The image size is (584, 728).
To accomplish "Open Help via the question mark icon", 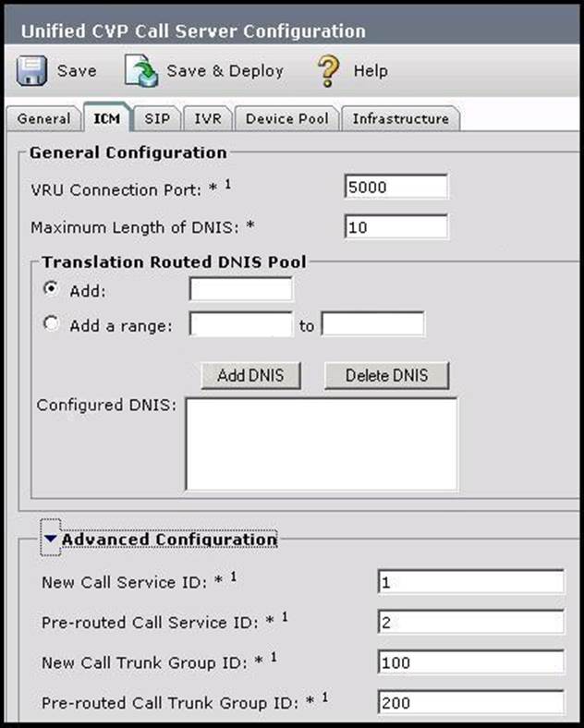I will pyautogui.click(x=329, y=71).
